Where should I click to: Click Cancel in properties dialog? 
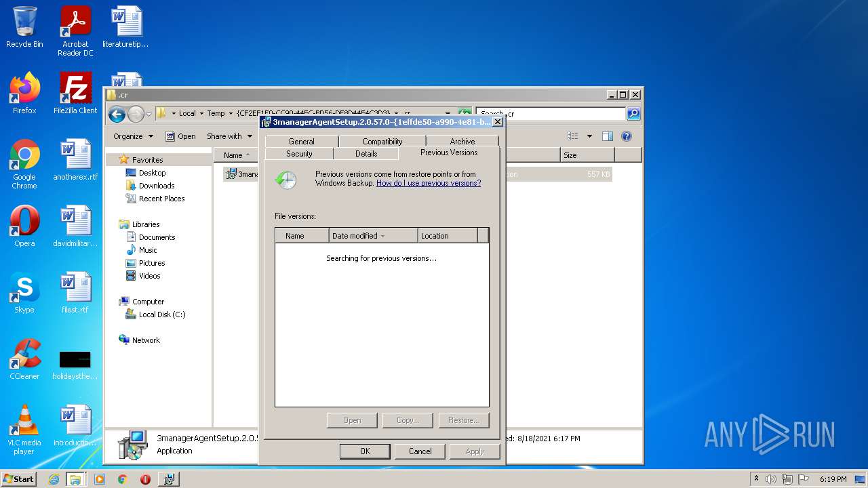[x=420, y=451]
